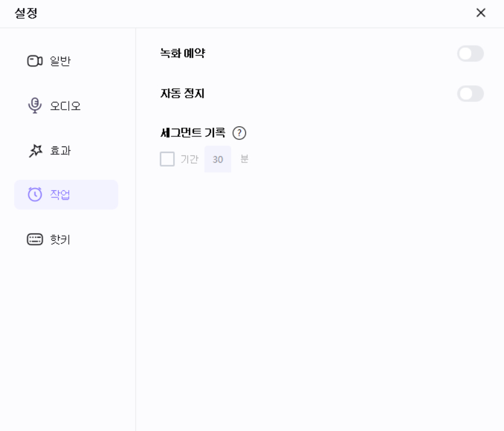
Task: Click the keyboard icon beside 핫키
Action: pos(34,240)
